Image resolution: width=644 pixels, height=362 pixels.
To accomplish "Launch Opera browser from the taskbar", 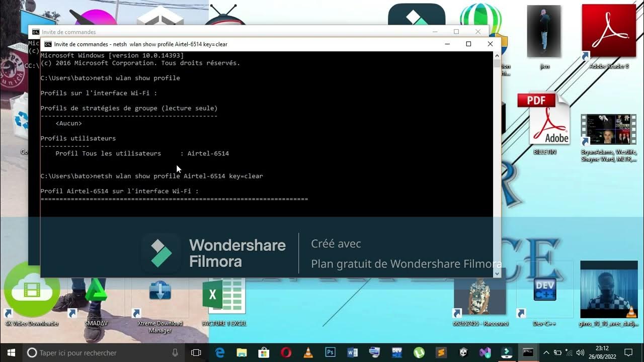I will click(x=286, y=352).
